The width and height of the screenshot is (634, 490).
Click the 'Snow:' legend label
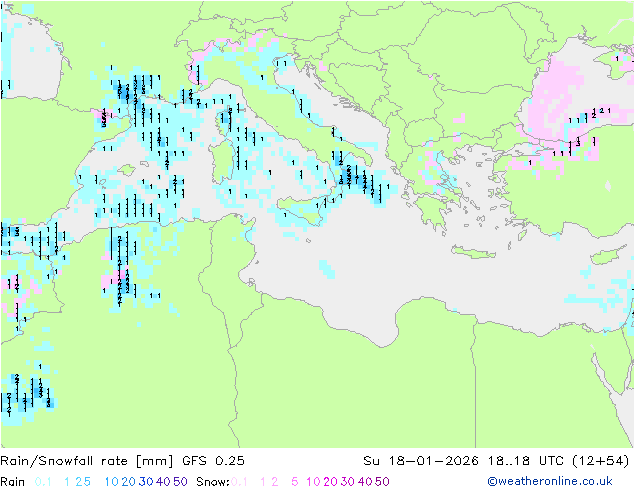[x=213, y=482]
